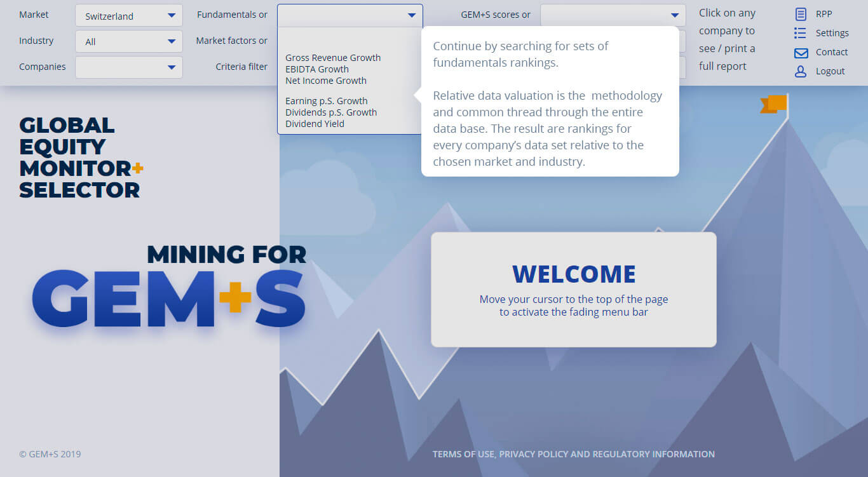Click the RPP document icon
868x477 pixels.
click(801, 14)
